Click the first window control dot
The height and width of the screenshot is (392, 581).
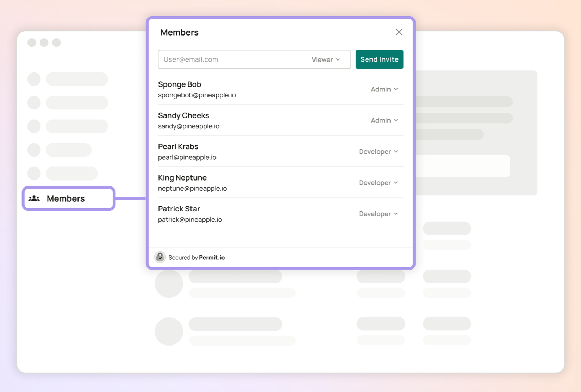click(32, 43)
